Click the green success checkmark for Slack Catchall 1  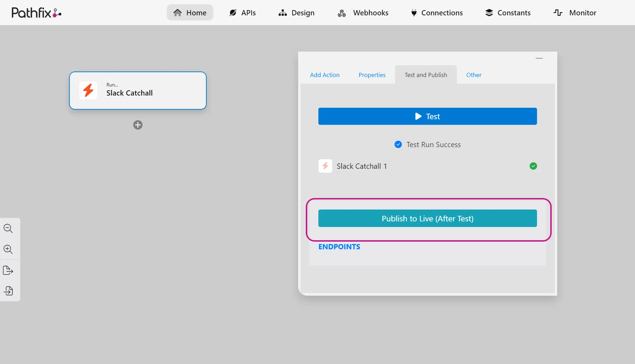coord(533,166)
